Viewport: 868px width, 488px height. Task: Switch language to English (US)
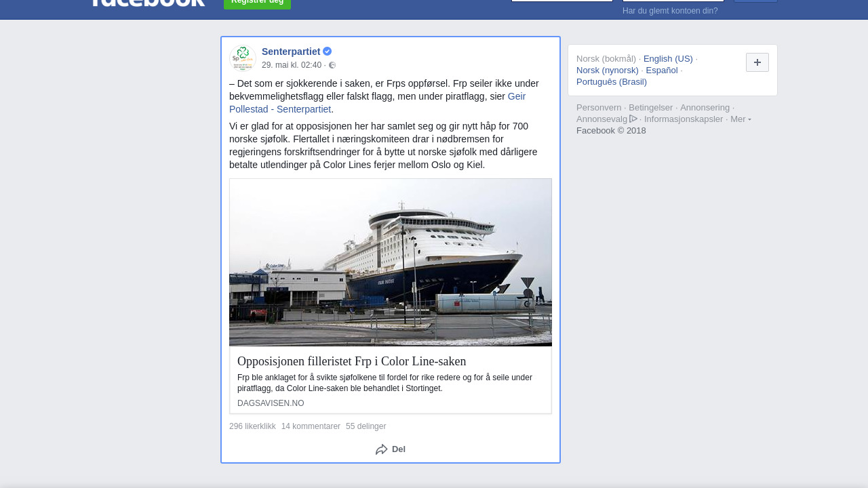click(668, 59)
